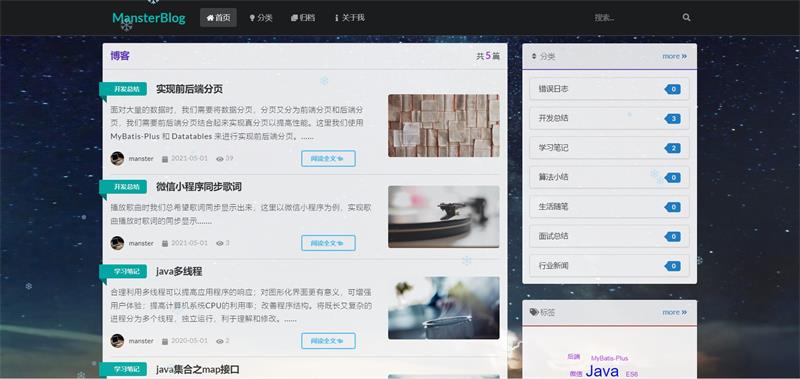Image resolution: width=800 pixels, height=379 pixels.
Task: Click 阅读全文 button for 实现前后端分页
Action: pos(328,159)
